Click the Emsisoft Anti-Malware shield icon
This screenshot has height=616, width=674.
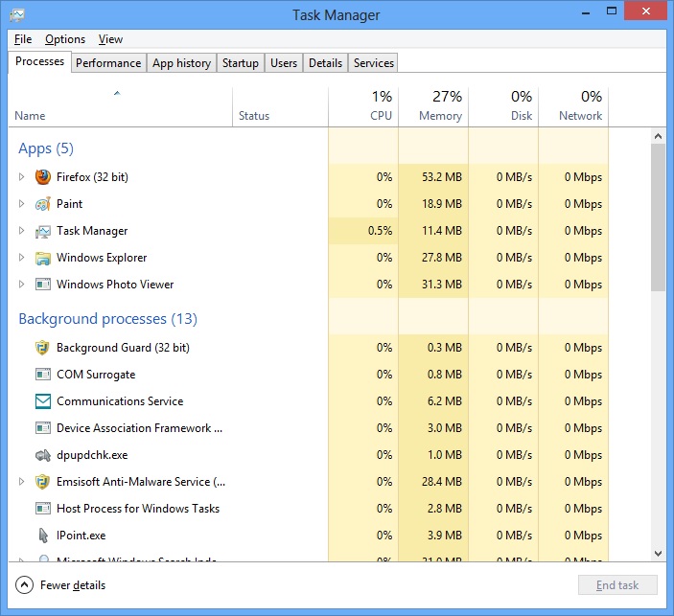tap(42, 482)
